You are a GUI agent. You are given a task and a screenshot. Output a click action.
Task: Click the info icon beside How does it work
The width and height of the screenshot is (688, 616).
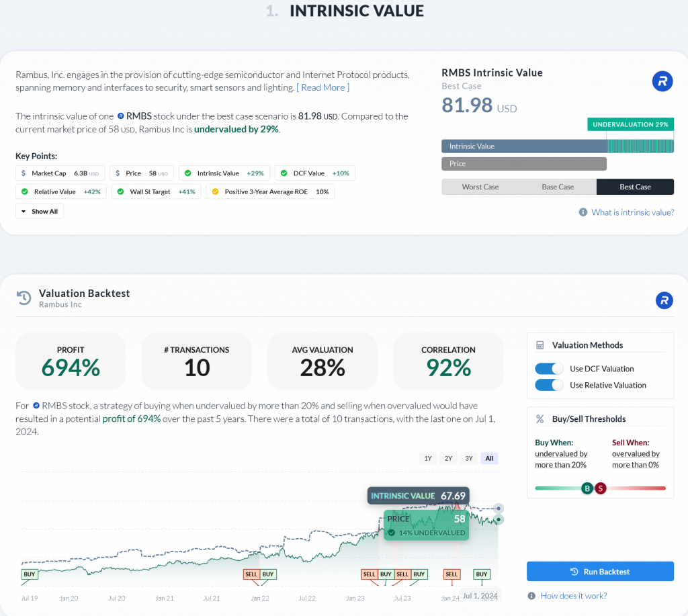[531, 596]
